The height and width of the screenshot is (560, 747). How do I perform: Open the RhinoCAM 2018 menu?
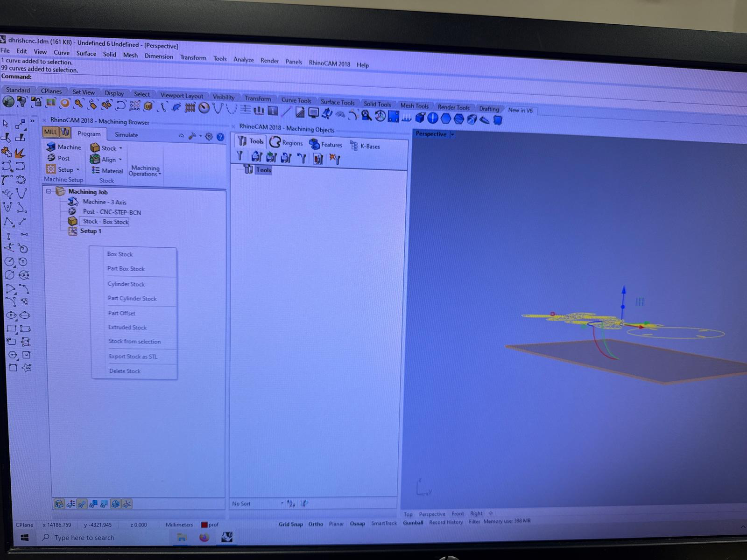329,63
